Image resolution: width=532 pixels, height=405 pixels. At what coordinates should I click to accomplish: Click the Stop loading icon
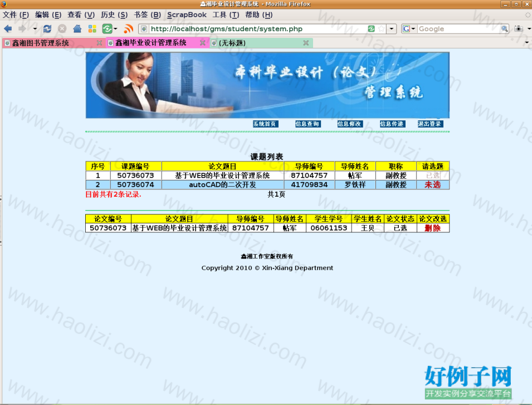click(62, 29)
